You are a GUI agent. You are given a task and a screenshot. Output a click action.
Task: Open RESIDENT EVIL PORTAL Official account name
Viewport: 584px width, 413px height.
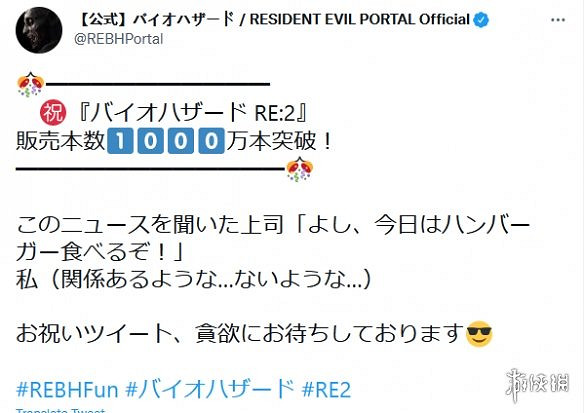(359, 19)
